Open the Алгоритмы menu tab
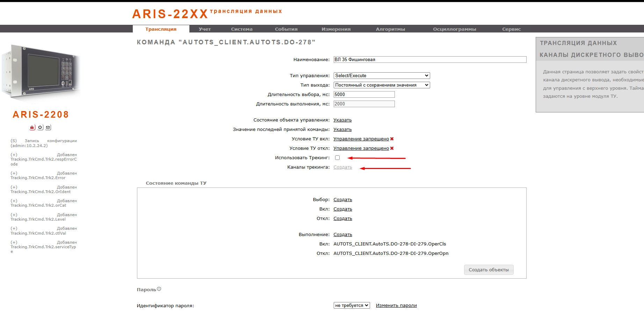Viewport: 644px width, 316px height. pos(390,29)
